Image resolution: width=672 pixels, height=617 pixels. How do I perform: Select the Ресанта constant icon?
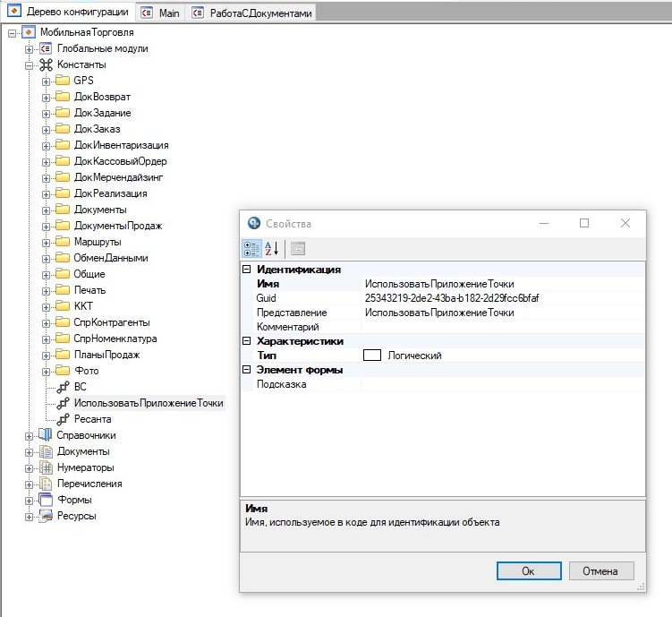[63, 419]
